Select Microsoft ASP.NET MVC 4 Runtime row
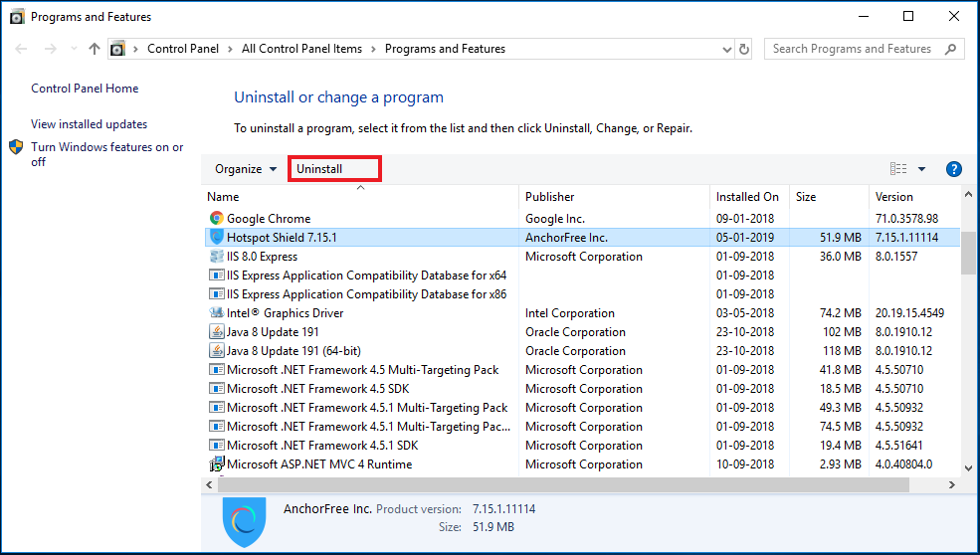 pos(582,464)
